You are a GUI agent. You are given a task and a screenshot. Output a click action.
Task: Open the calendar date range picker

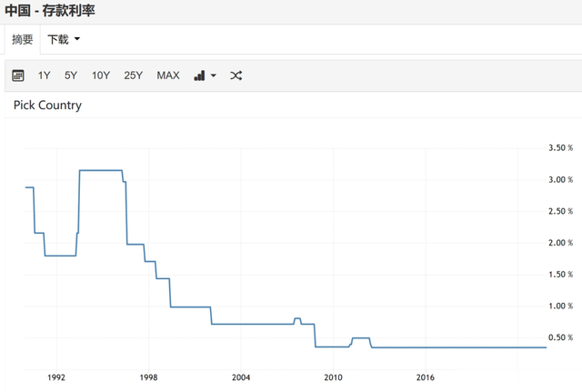[x=18, y=75]
